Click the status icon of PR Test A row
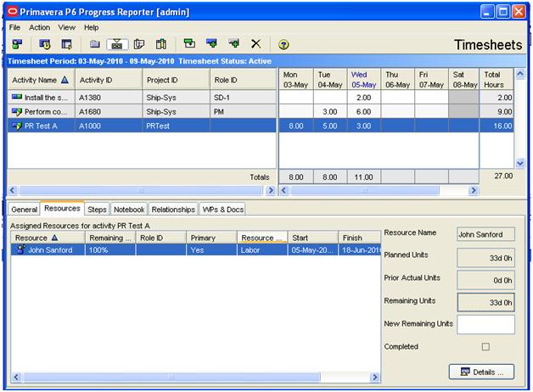The height and width of the screenshot is (392, 533). coord(17,126)
